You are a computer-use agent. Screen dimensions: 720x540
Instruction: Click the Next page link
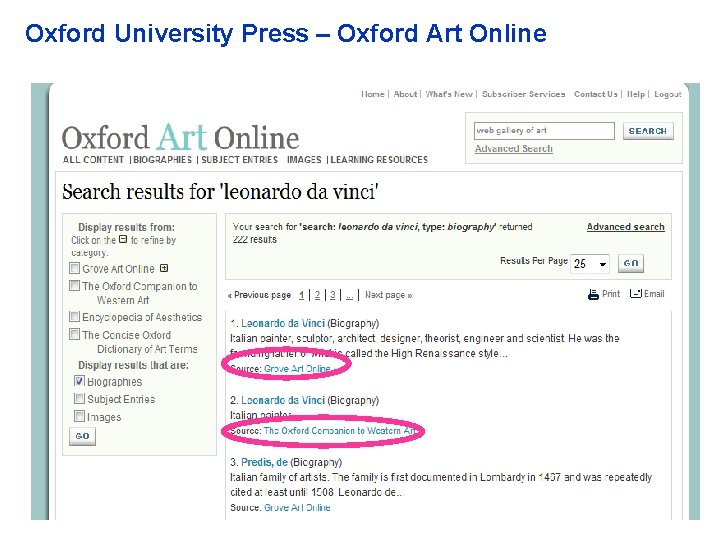(388, 295)
